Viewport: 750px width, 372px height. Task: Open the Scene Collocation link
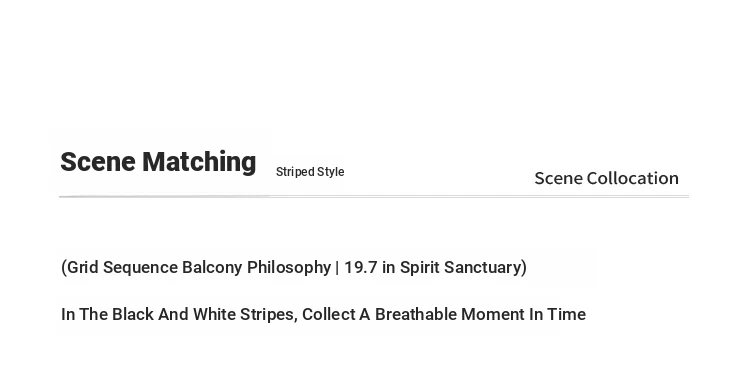tap(607, 178)
